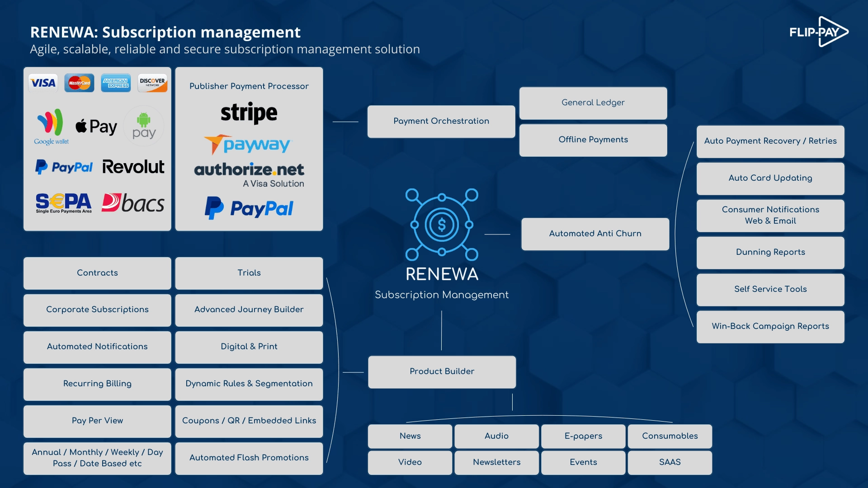
Task: Choose Coupons / QR / Embedded Links
Action: (x=249, y=421)
